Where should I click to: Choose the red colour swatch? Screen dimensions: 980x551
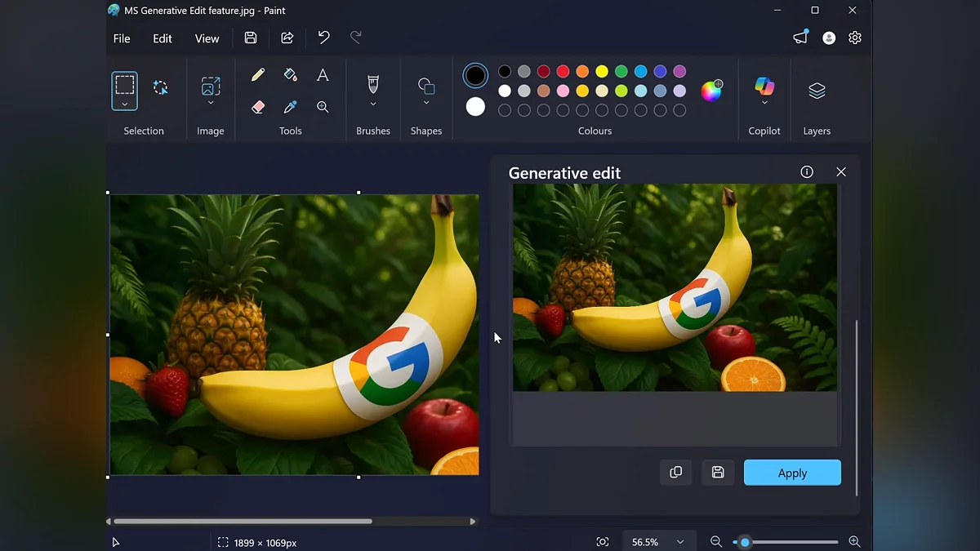tap(563, 72)
